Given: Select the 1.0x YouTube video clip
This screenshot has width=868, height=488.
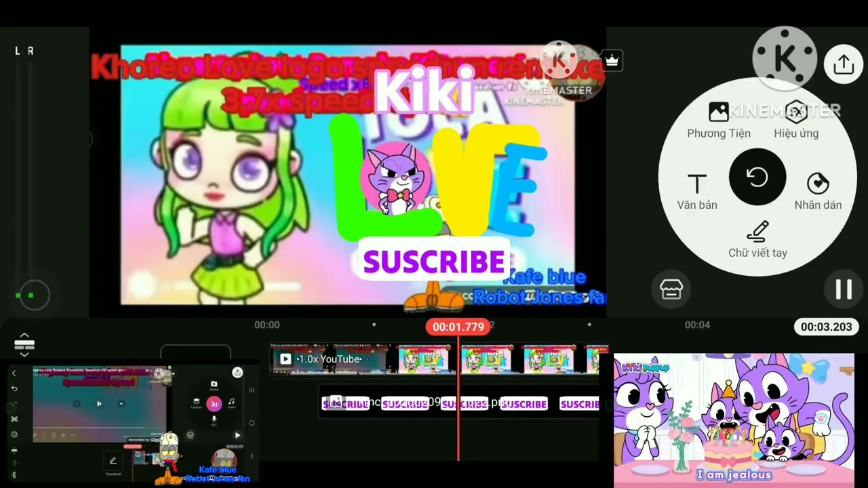Looking at the screenshot, I should pyautogui.click(x=434, y=359).
